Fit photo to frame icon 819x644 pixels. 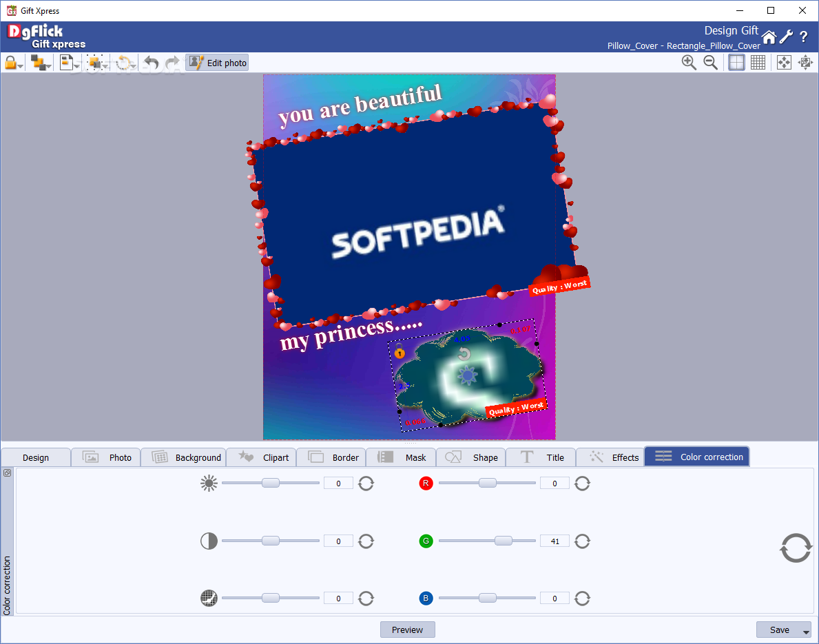[805, 62]
